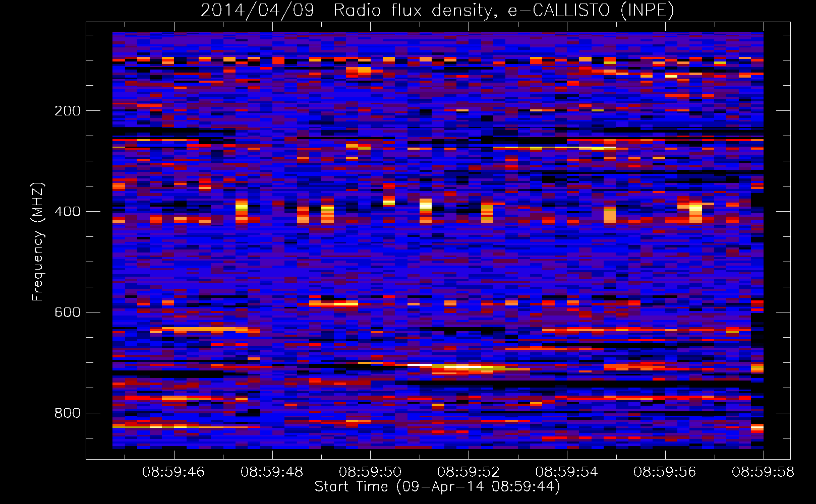Screen dimensions: 816x504
Task: Select time label '08:59:52'
Action: (469, 472)
